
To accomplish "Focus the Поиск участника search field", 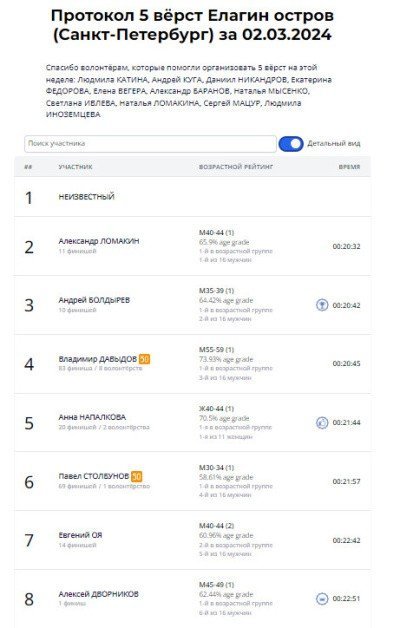I will point(150,144).
